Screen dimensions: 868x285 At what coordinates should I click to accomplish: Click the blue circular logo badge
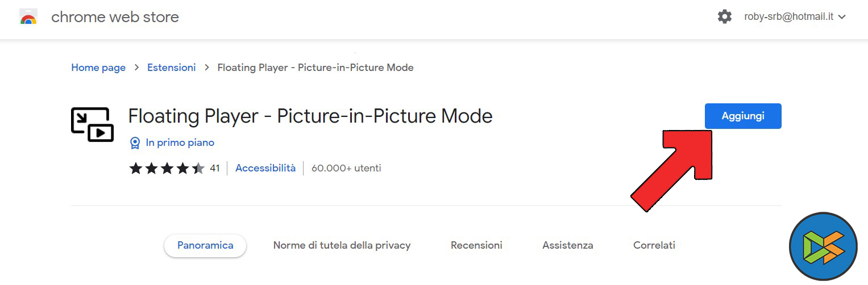[x=824, y=247]
